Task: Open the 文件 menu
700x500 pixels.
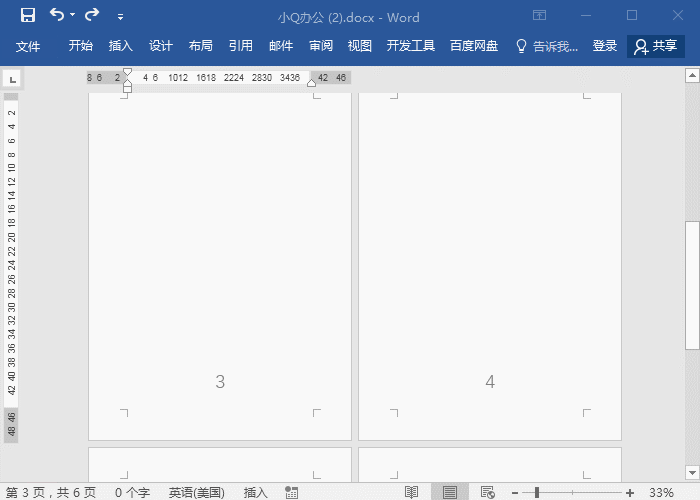Action: point(28,46)
